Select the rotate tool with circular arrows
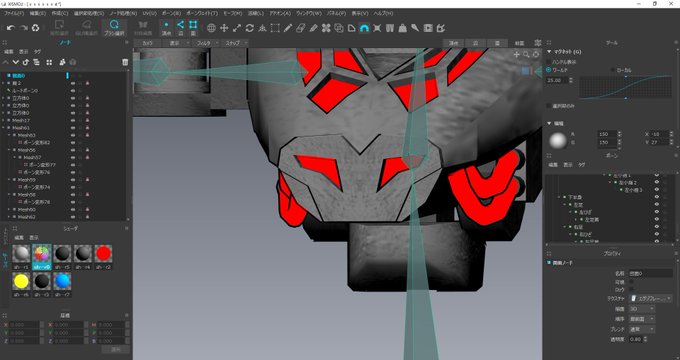The width and height of the screenshot is (680, 360). tap(249, 28)
